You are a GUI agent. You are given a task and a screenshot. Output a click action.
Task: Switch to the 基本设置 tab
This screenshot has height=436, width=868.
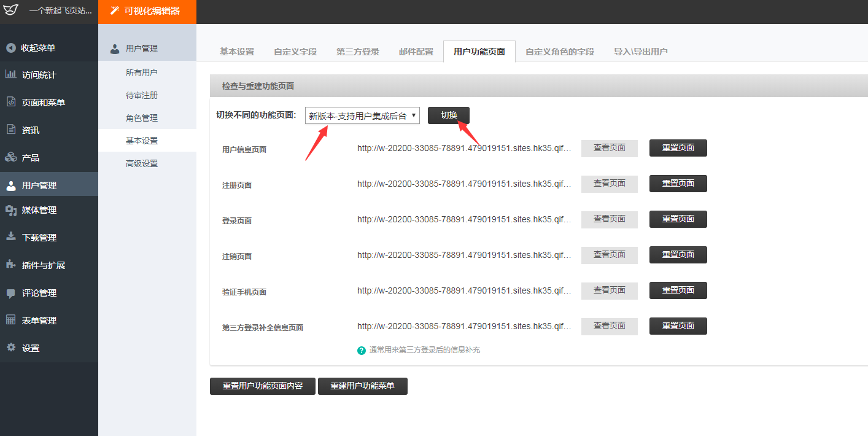tap(237, 52)
